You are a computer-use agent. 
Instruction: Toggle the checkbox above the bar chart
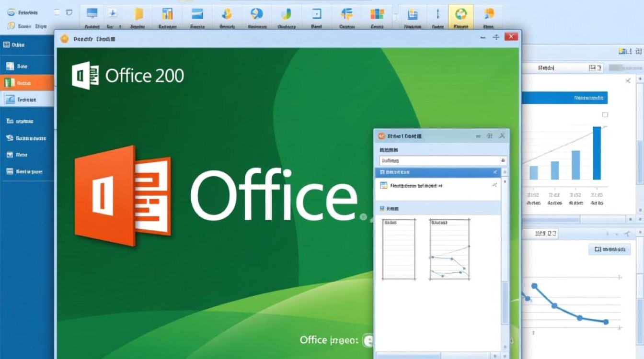tap(605, 115)
